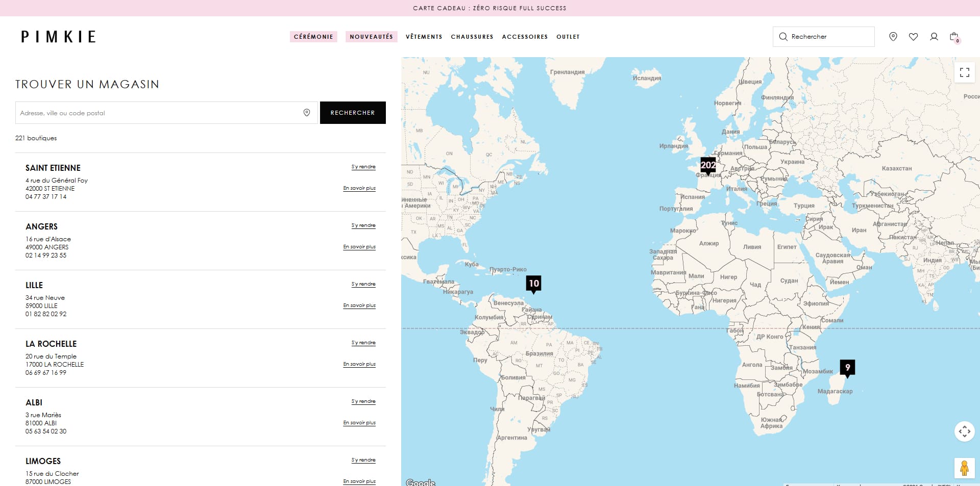Click the magnifier icon in Rechercher box
The image size is (980, 486).
pos(783,37)
